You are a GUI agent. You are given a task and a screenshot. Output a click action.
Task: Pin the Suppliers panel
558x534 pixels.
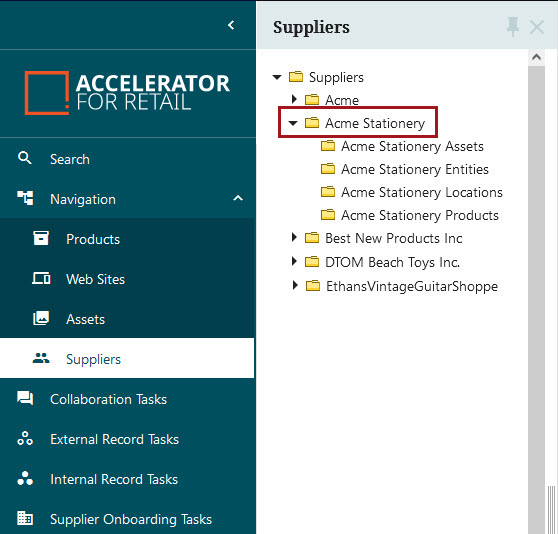coord(513,27)
